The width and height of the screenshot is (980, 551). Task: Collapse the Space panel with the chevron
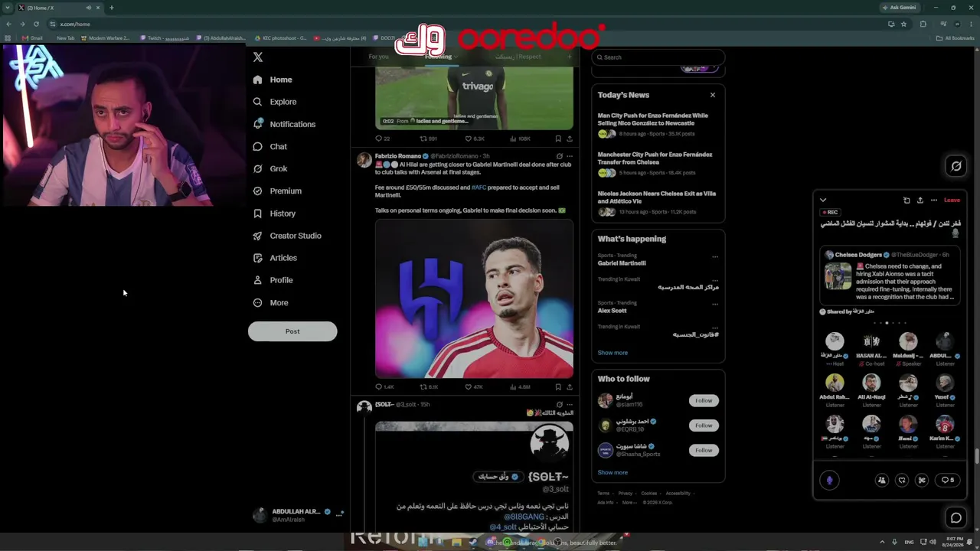point(823,201)
